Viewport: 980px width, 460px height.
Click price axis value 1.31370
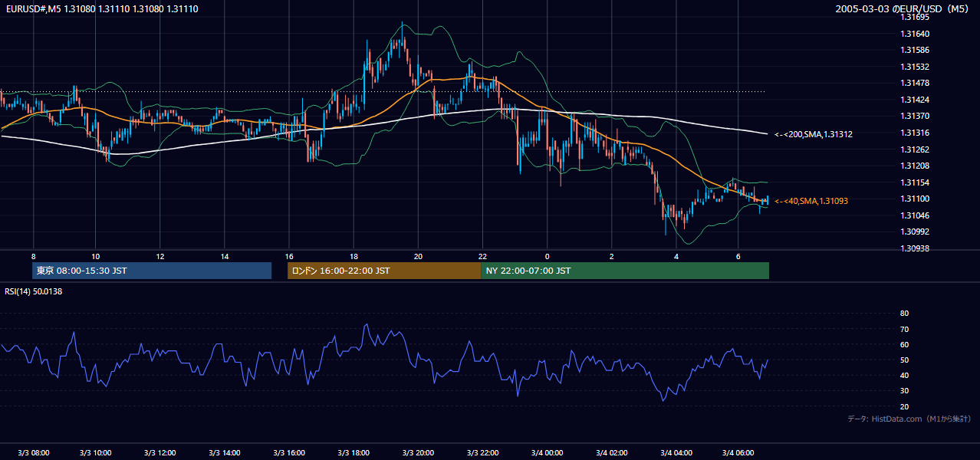pyautogui.click(x=916, y=116)
